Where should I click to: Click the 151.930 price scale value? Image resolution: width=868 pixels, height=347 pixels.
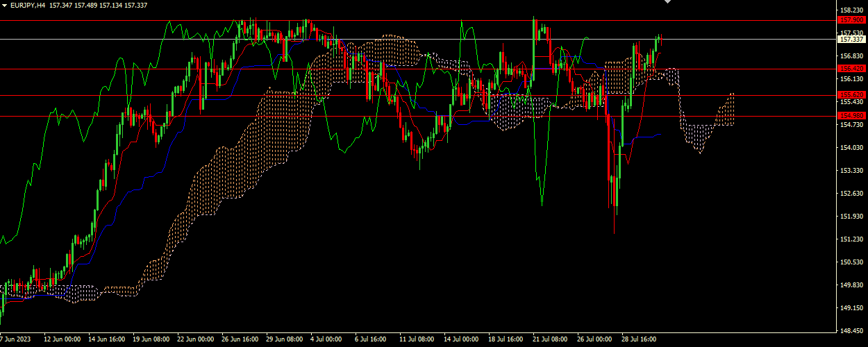click(x=851, y=217)
